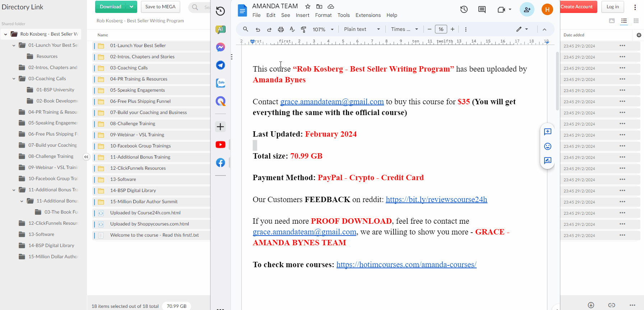Screen dimensions: 644x310
Task: Edit the font size 16 field
Action: (441, 29)
